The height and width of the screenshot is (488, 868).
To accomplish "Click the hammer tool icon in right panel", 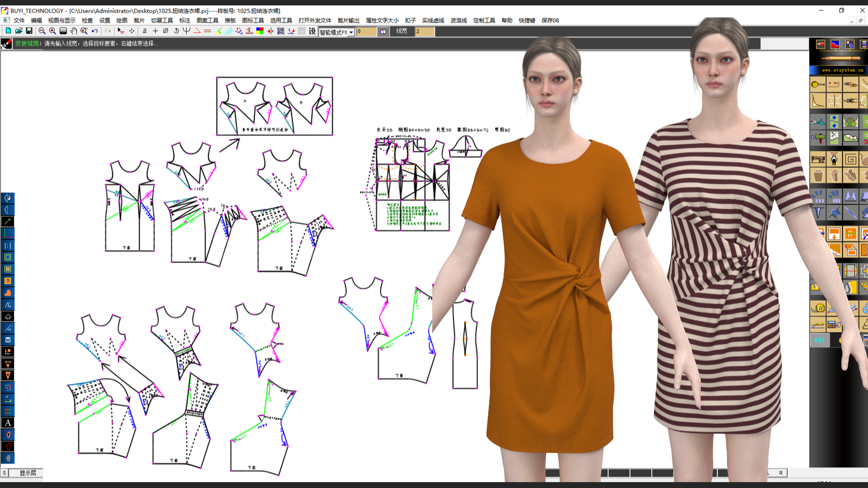I will tap(818, 137).
